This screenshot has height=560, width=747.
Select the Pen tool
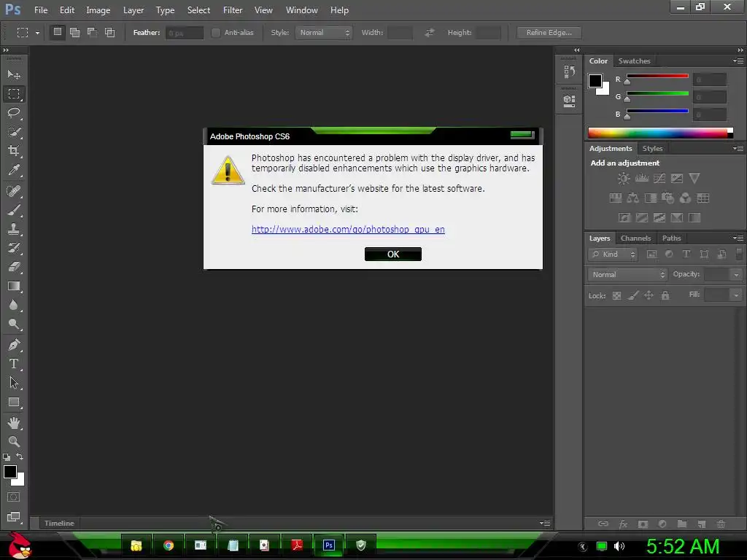tap(14, 345)
